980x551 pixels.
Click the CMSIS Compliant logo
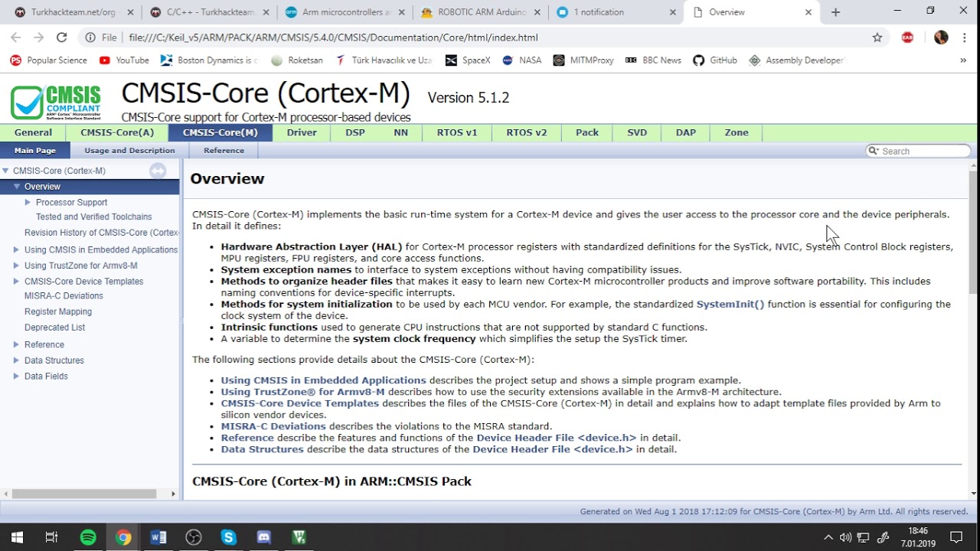point(56,103)
